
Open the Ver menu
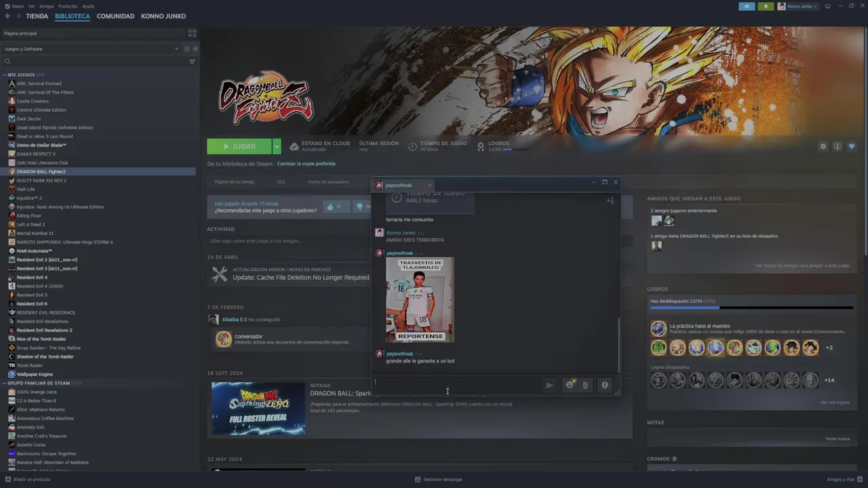tap(31, 6)
